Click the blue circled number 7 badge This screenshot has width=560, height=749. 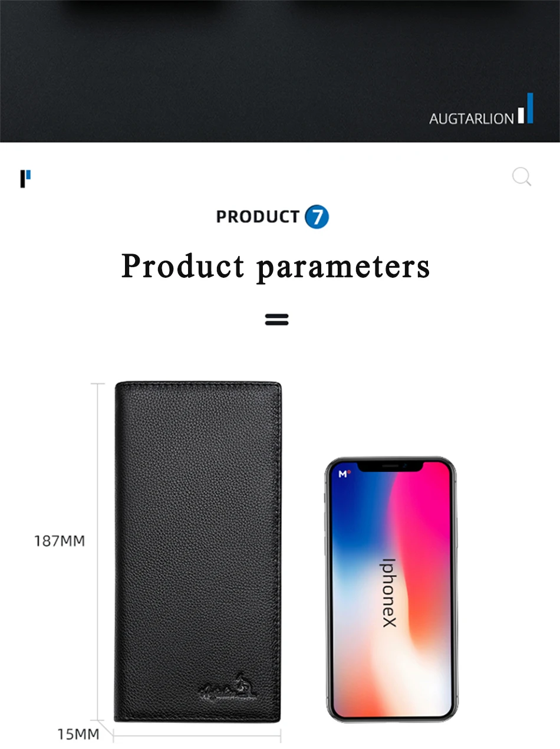317,217
